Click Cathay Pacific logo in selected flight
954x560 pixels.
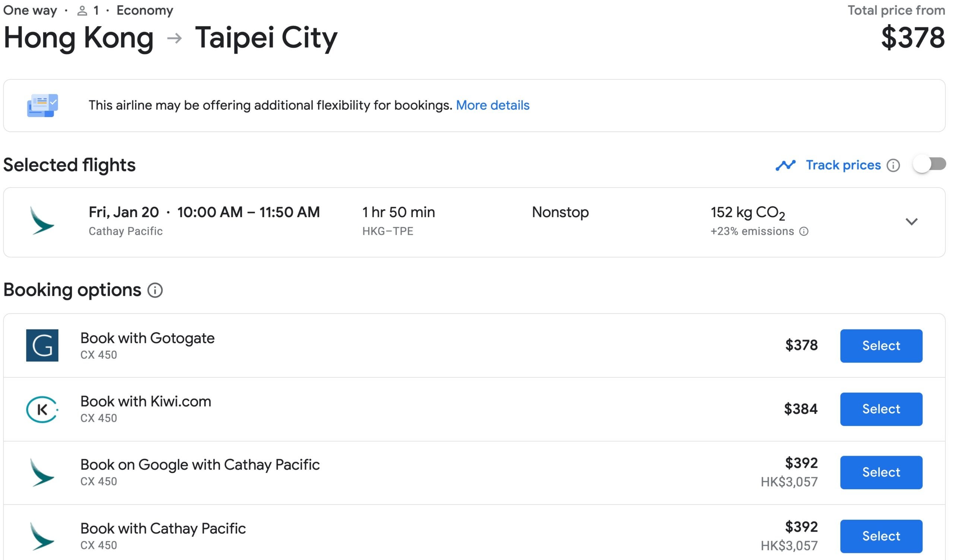pos(42,221)
